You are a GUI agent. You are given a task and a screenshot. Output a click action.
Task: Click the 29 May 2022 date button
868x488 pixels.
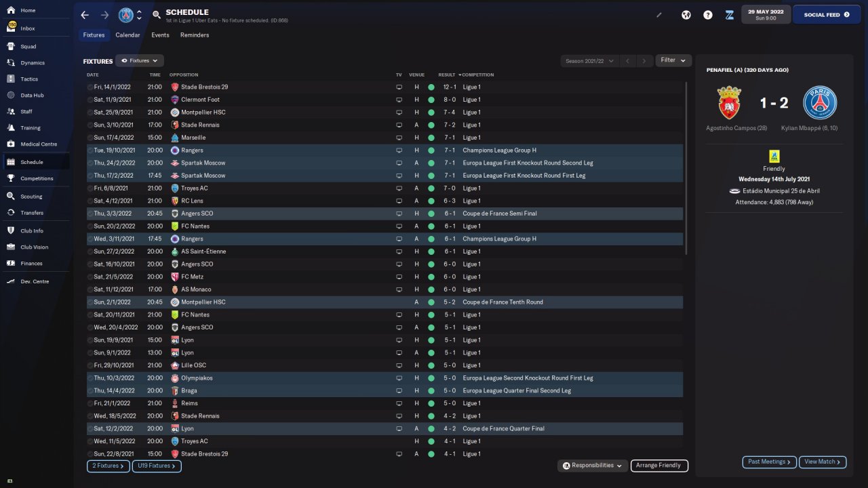(766, 14)
